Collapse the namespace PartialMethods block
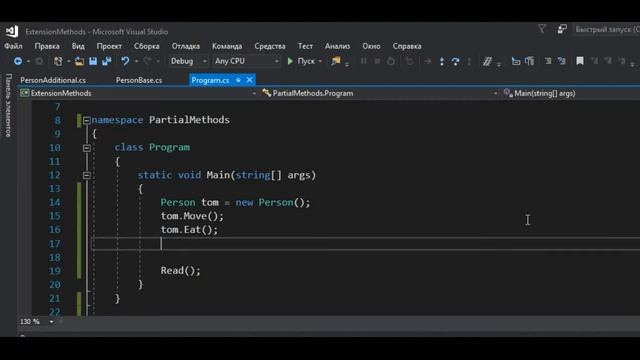 click(x=87, y=120)
